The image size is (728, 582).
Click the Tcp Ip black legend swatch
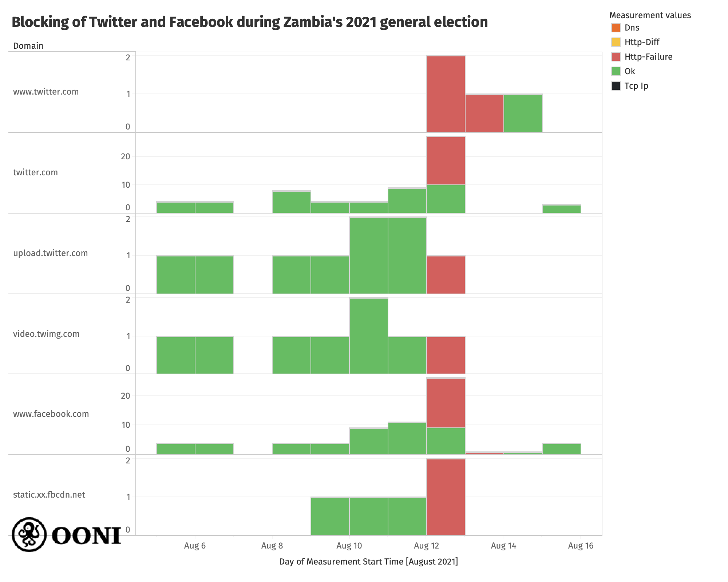[x=616, y=86]
